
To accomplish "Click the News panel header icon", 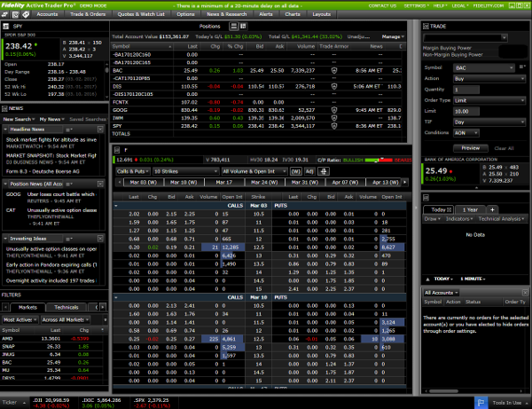I will 4,108.
